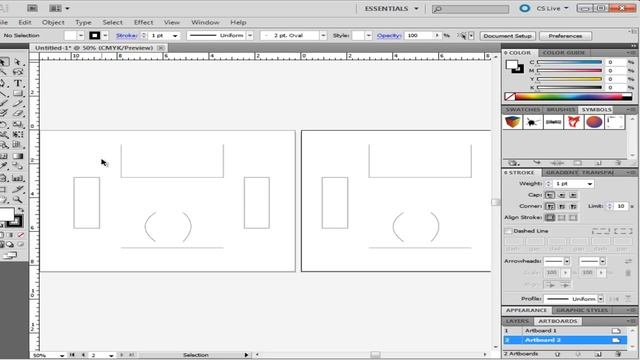
Task: Click the New Artboard icon in Artboards panel
Action: coord(598,354)
